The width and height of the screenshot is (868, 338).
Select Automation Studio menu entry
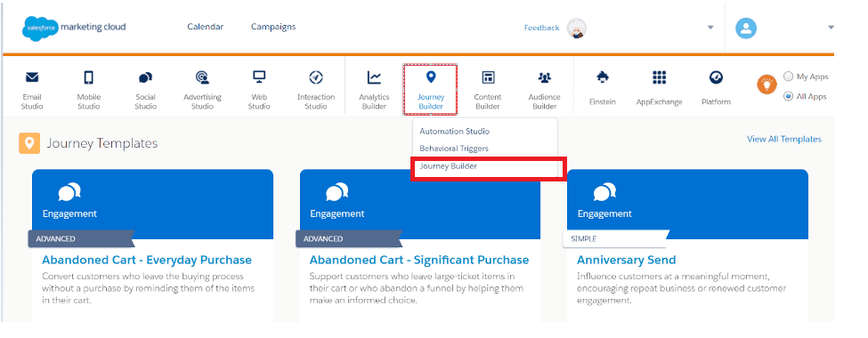tap(455, 131)
